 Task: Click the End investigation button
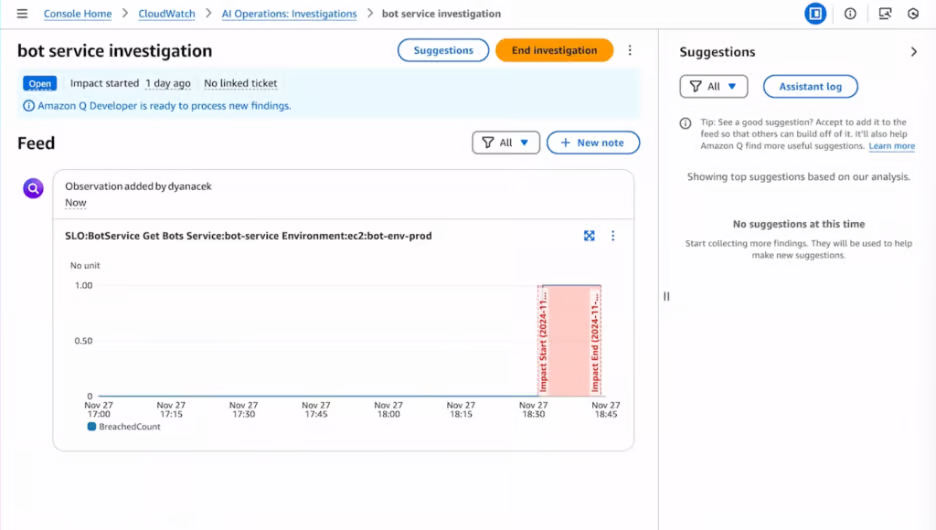pyautogui.click(x=554, y=51)
